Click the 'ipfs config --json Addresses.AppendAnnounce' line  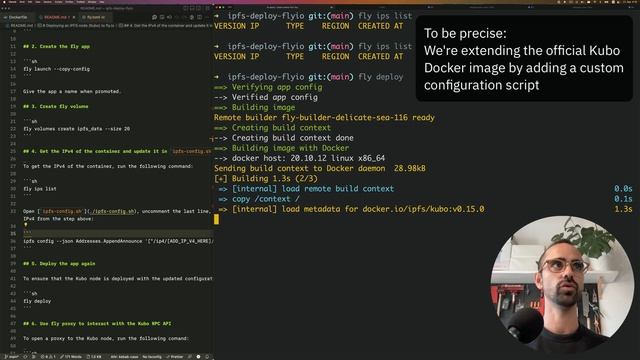tap(118, 241)
